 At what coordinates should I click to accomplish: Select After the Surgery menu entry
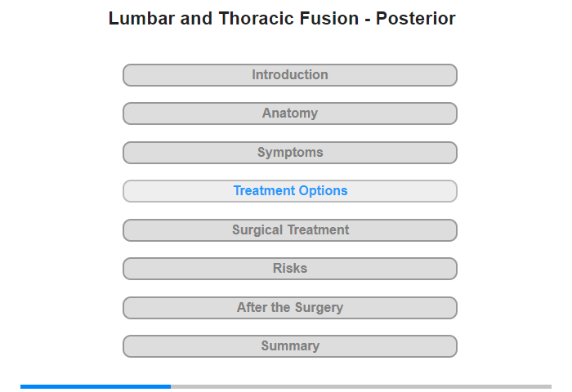(290, 308)
